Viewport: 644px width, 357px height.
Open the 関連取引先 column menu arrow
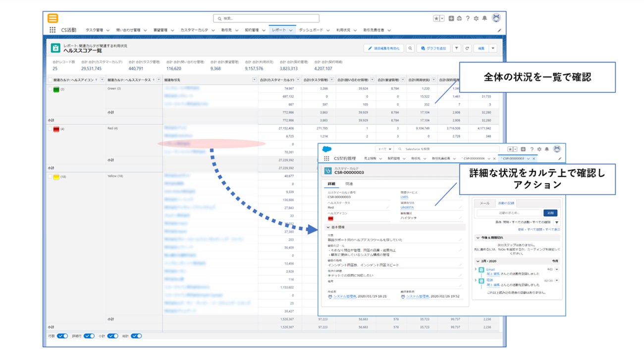point(255,79)
